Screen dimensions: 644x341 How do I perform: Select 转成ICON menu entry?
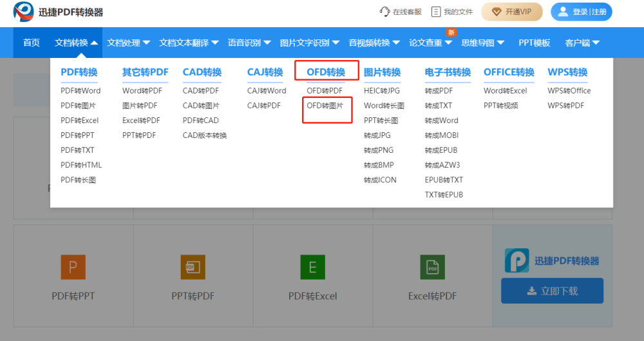[380, 180]
